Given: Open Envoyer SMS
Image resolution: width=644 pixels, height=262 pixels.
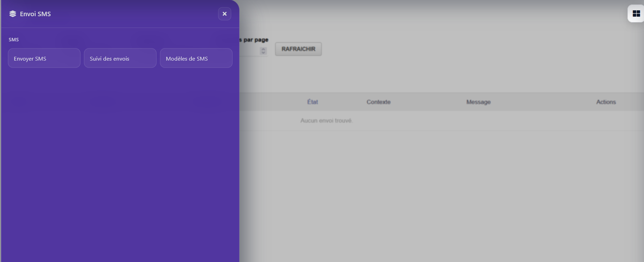Looking at the screenshot, I should point(44,58).
